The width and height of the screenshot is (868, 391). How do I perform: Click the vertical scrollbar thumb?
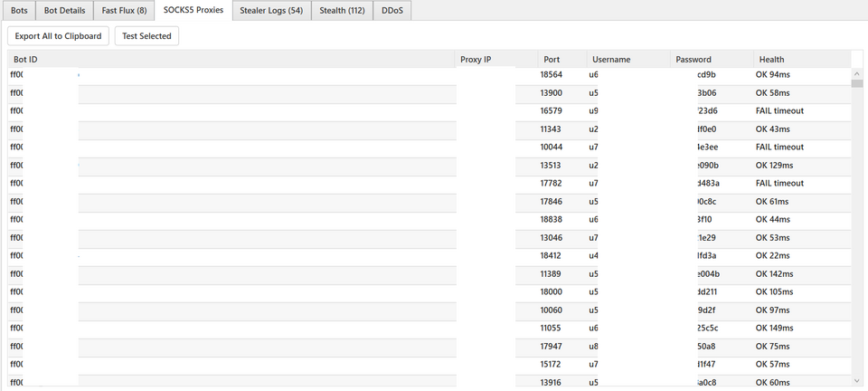point(857,83)
